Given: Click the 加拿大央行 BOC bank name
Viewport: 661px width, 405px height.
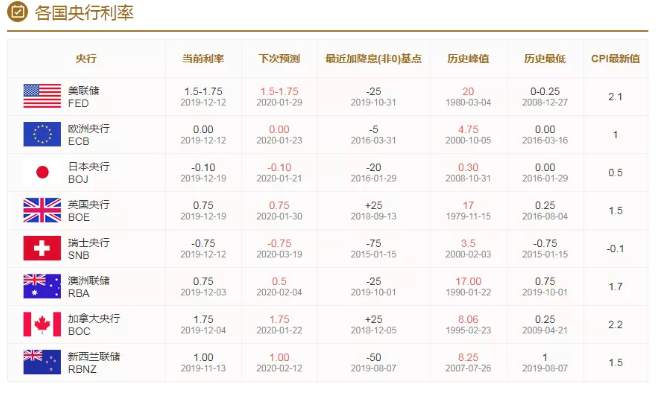Looking at the screenshot, I should (94, 324).
